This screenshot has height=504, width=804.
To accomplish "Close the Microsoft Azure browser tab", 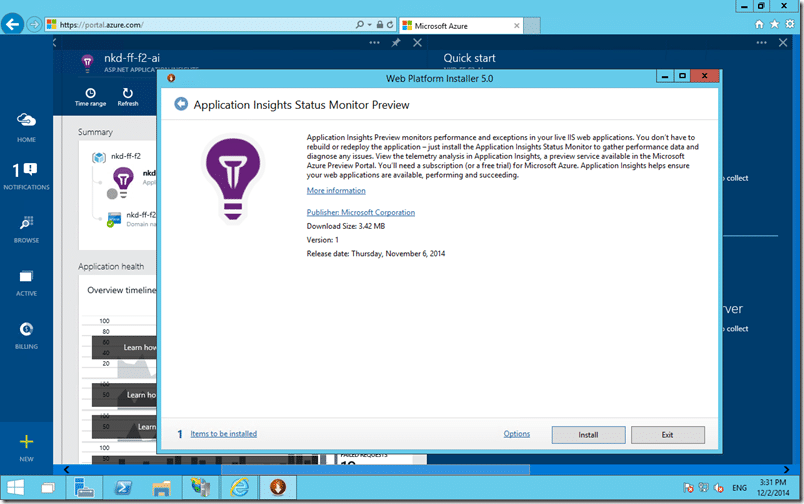I will click(516, 25).
